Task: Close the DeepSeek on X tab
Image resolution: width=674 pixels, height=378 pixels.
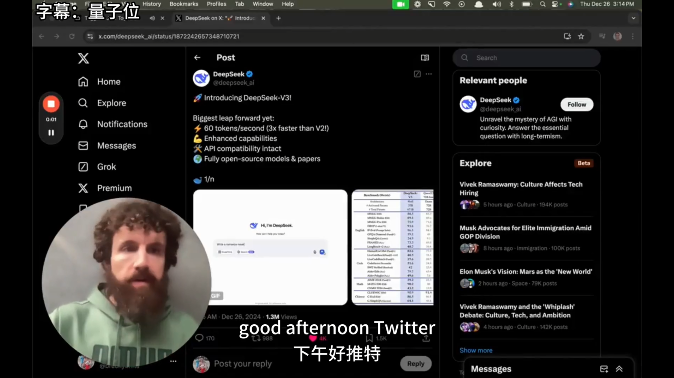Action: (263, 18)
